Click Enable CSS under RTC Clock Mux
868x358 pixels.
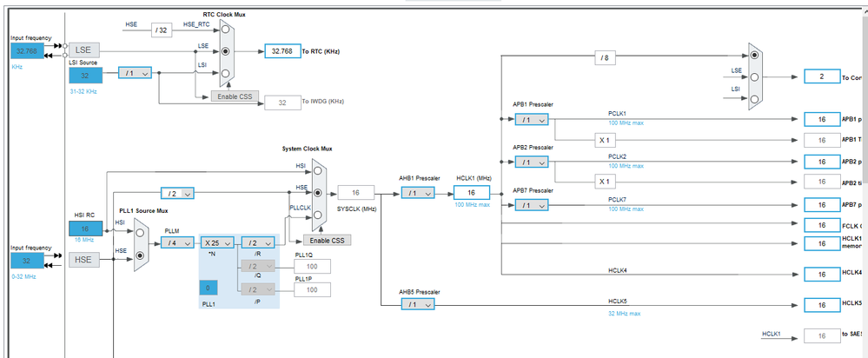click(235, 96)
